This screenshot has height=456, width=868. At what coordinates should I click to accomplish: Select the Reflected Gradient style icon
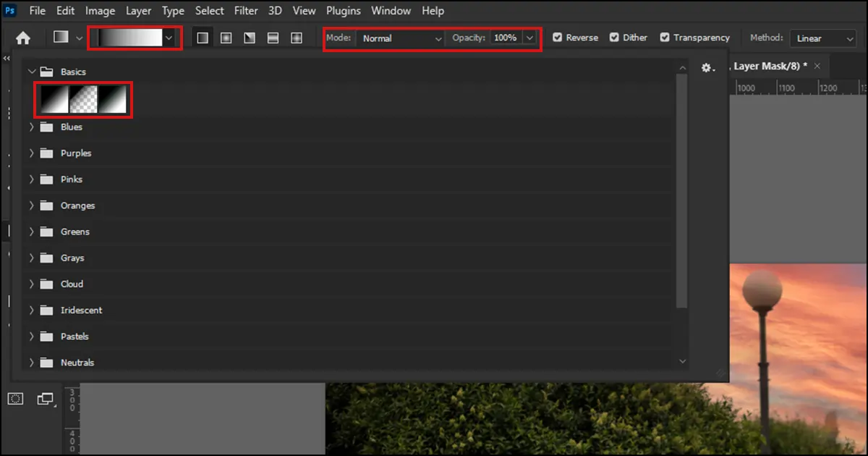[x=273, y=38]
